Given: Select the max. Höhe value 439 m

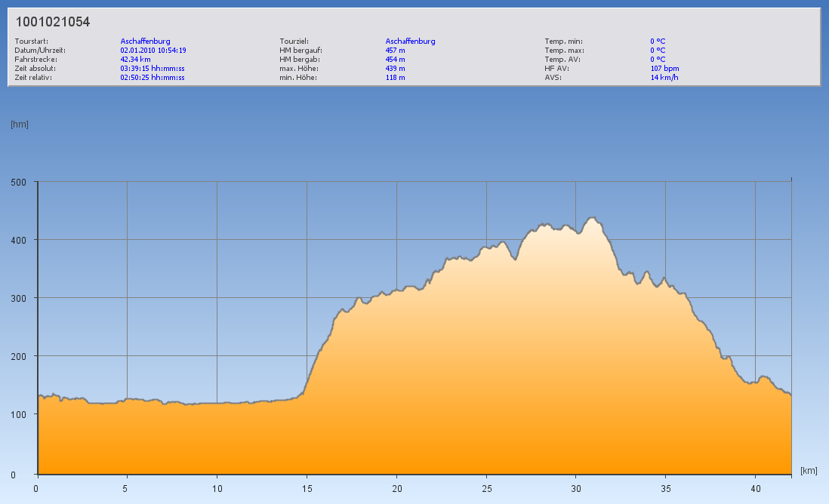Looking at the screenshot, I should 396,68.
